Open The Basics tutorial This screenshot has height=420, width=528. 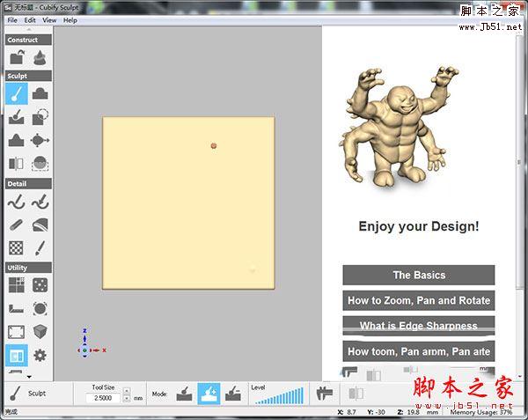(x=419, y=275)
